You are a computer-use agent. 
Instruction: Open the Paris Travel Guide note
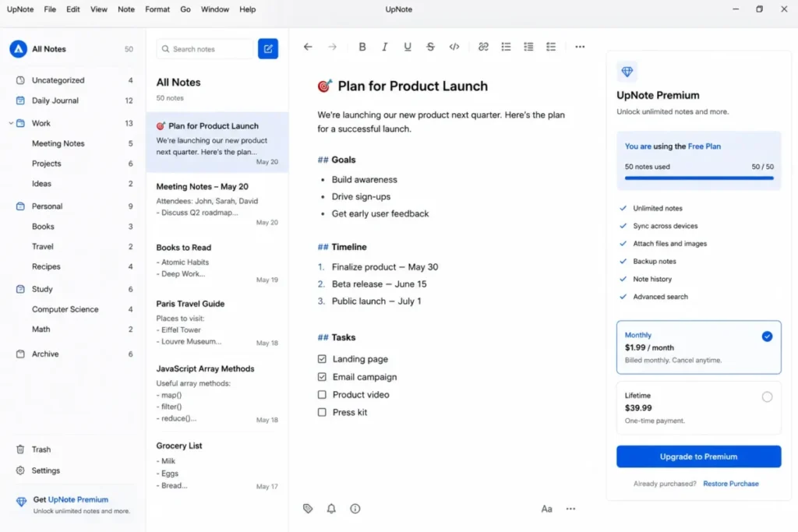click(x=217, y=322)
